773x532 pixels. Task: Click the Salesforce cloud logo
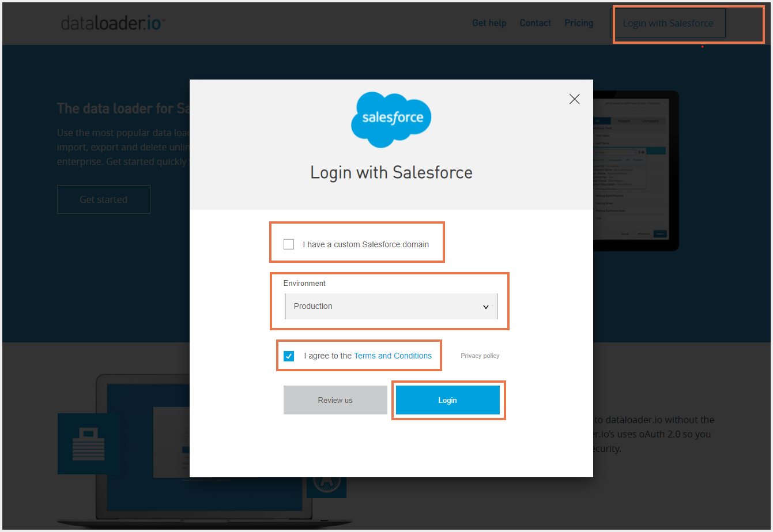[391, 119]
